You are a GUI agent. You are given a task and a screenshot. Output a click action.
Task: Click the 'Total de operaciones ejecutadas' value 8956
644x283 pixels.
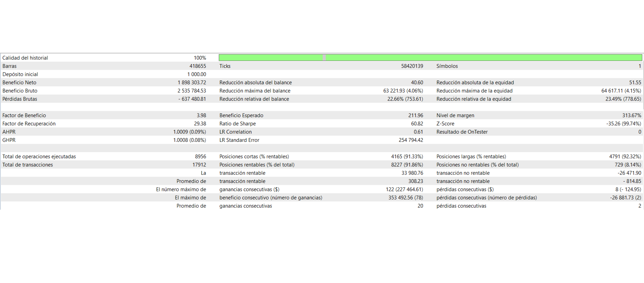point(201,157)
